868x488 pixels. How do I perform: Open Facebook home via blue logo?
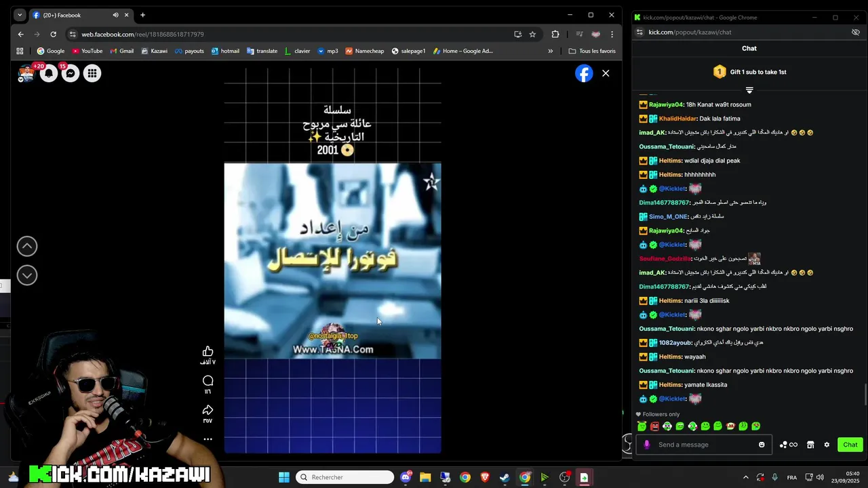[584, 73]
